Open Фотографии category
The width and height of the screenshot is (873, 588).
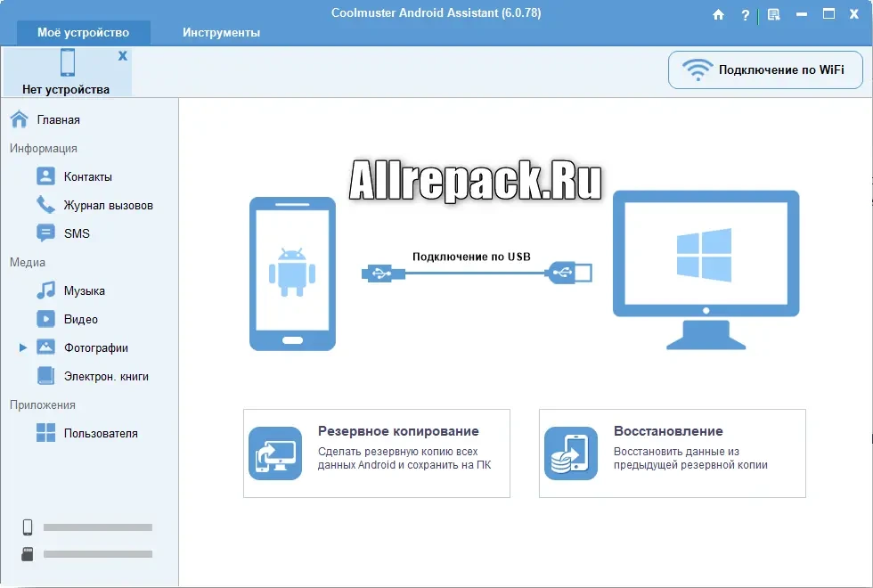96,348
